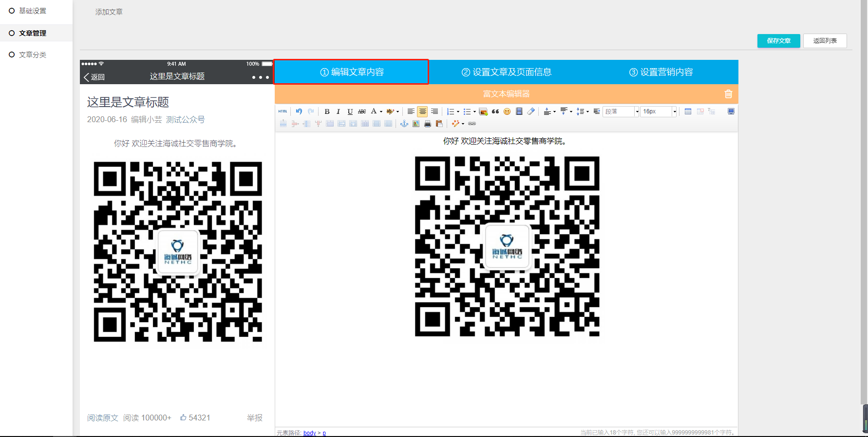Insert an image via the picture icon
The image size is (868, 437).
pyautogui.click(x=483, y=111)
